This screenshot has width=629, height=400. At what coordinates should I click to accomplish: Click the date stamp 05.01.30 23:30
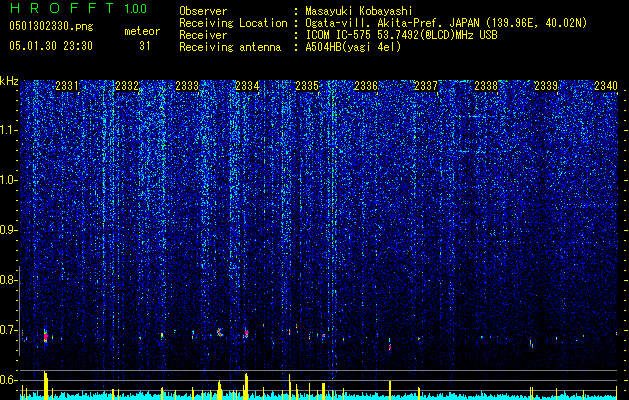[51, 46]
